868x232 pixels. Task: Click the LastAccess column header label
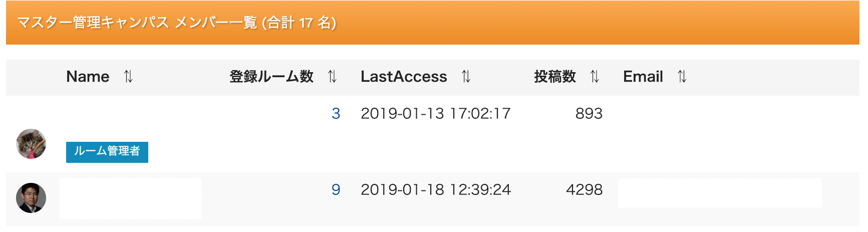[404, 77]
